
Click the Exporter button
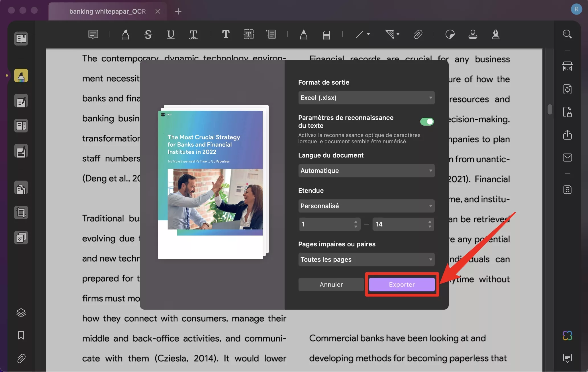coord(402,285)
